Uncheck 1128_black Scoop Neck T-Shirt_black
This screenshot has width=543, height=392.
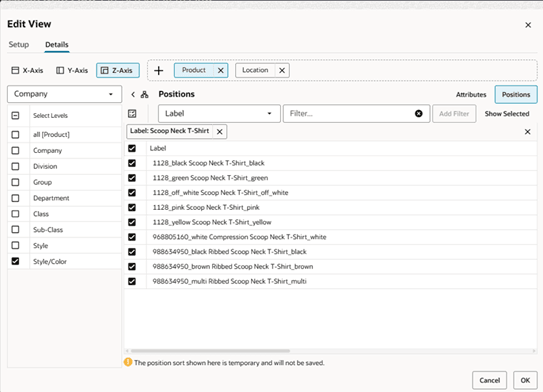point(132,163)
